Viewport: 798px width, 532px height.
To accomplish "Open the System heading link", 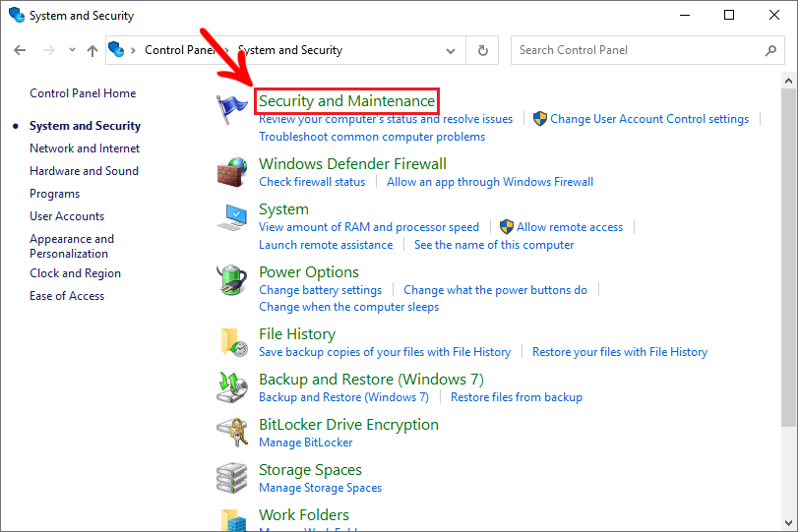I will tap(283, 209).
